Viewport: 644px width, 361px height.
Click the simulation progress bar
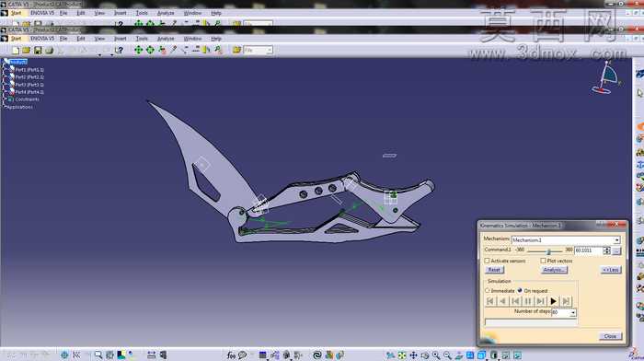click(531, 322)
